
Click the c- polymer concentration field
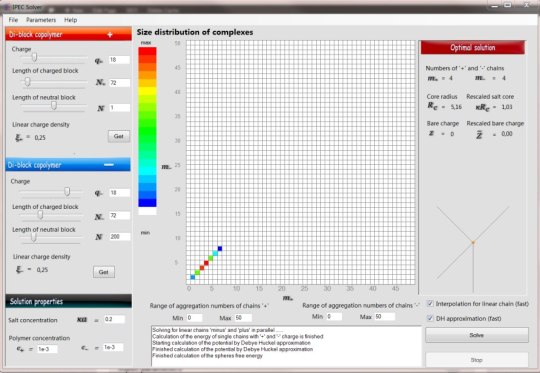pos(113,348)
